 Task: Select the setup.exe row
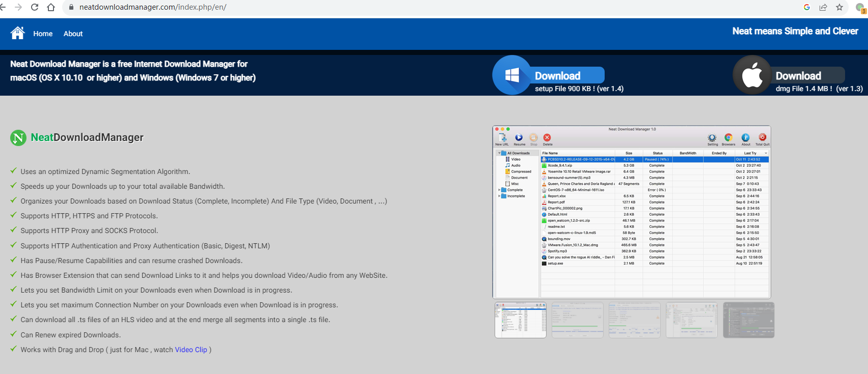[655, 263]
